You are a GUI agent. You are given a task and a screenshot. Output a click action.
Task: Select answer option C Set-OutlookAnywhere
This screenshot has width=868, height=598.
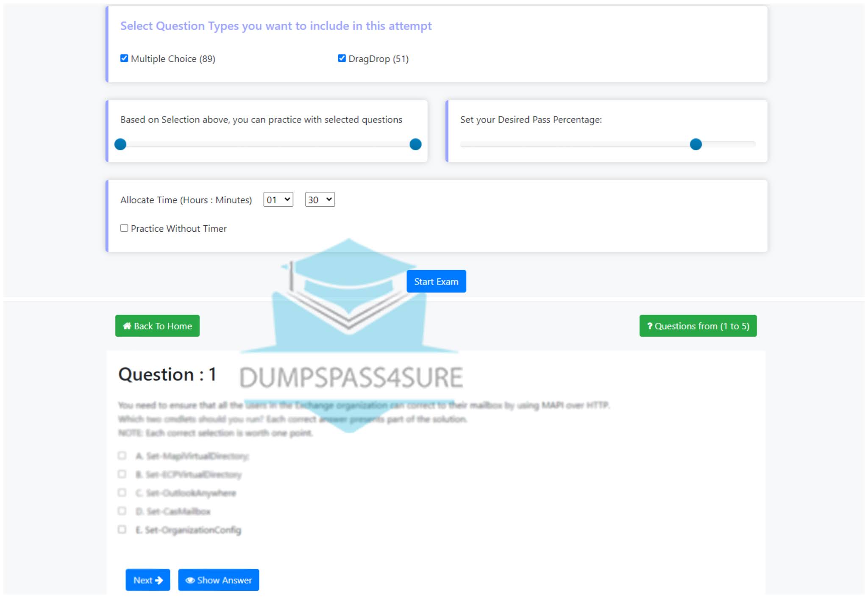coord(122,492)
